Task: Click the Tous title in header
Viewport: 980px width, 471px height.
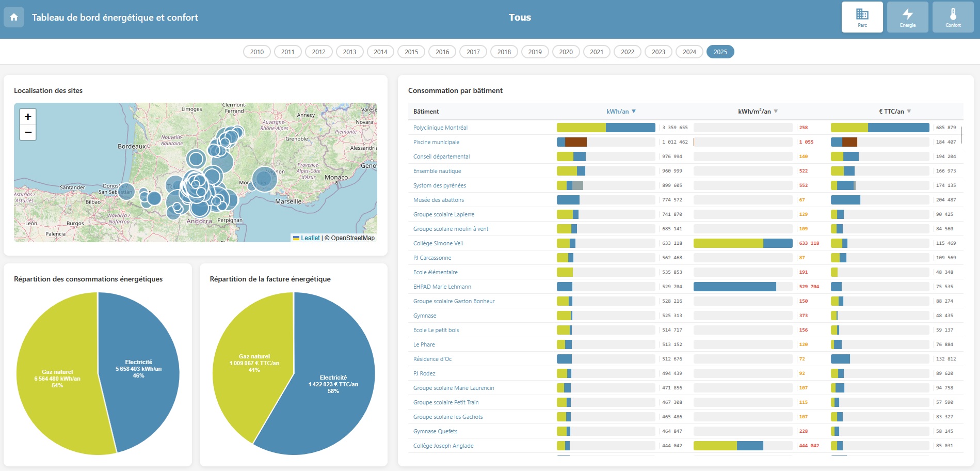Action: pyautogui.click(x=520, y=17)
